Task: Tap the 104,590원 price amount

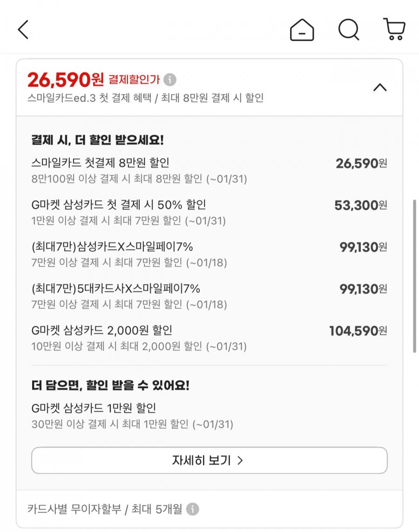Action: 358,331
